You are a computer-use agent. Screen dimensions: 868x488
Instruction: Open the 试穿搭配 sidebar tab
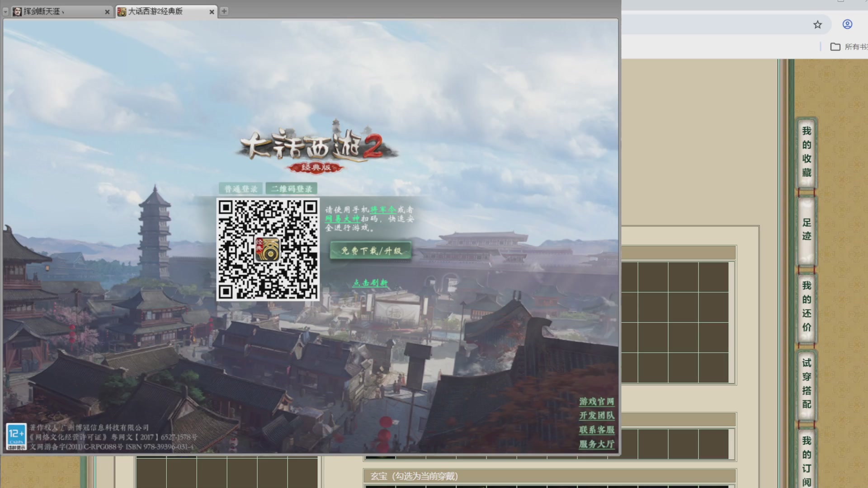coord(807,384)
